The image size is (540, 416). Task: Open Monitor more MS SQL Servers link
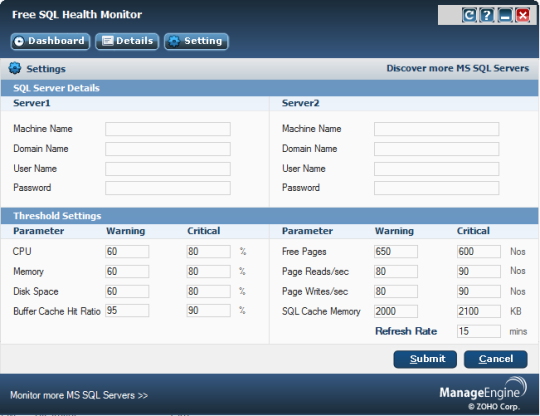79,395
